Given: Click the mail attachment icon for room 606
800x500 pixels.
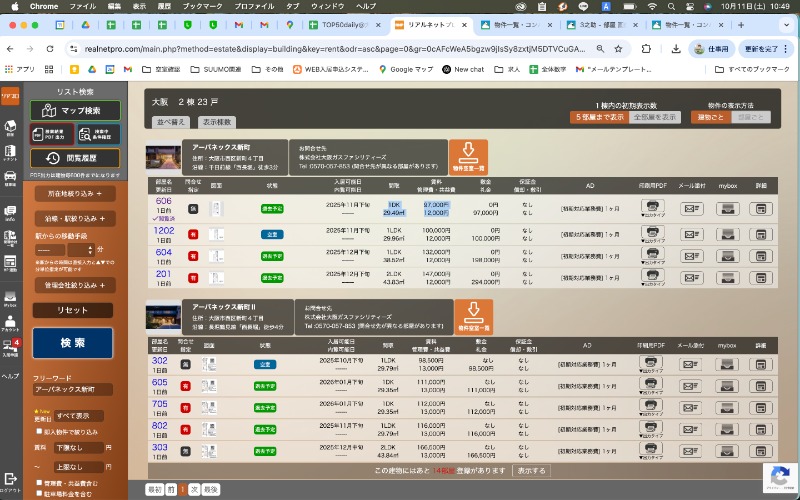Looking at the screenshot, I should point(691,208).
